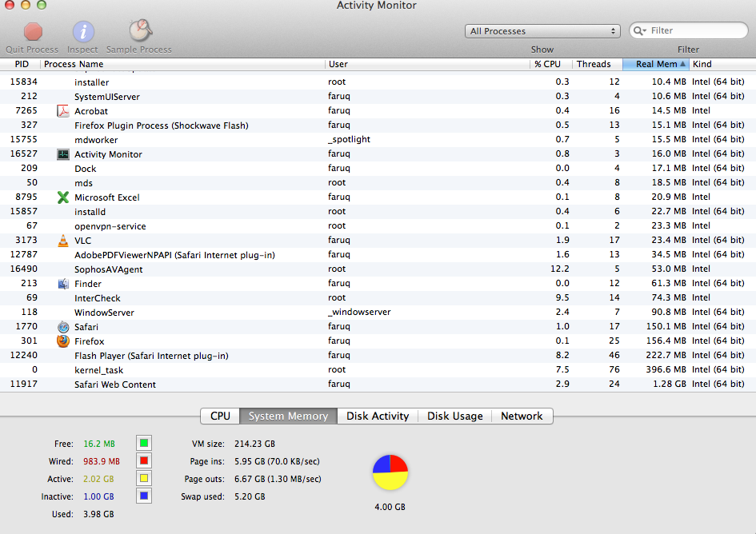Sort by the Threads column header
The height and width of the screenshot is (534, 756).
pos(598,64)
